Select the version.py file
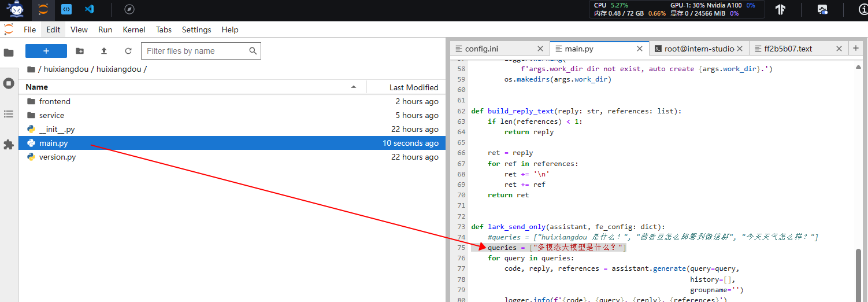Viewport: 868px width, 302px height. click(x=232, y=157)
